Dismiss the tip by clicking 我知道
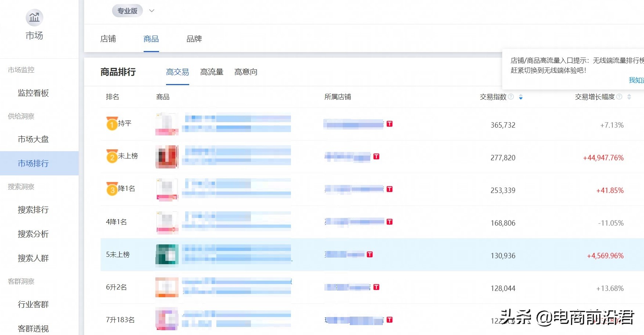This screenshot has width=644, height=335. [636, 80]
